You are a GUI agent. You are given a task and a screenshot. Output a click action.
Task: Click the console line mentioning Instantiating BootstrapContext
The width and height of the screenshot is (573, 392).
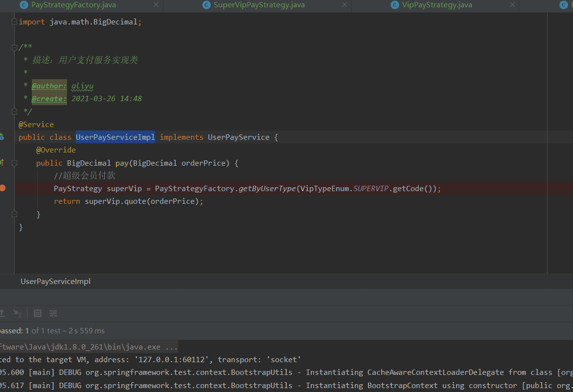click(287, 386)
